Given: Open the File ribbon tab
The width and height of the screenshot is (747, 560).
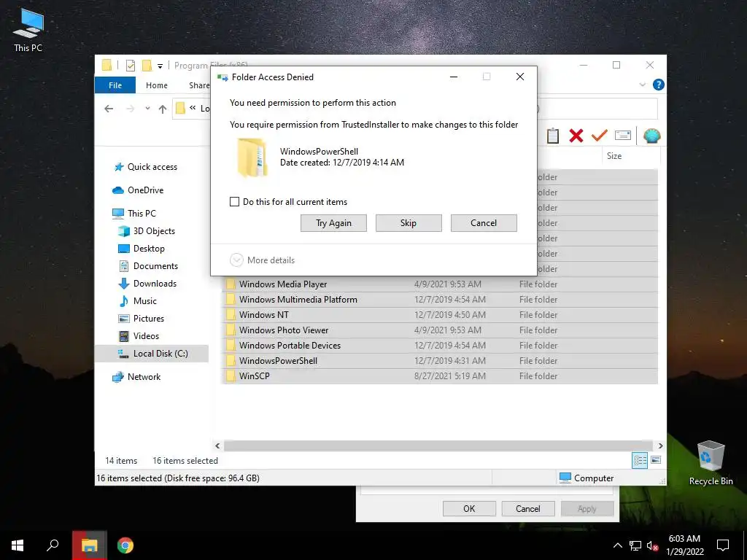Looking at the screenshot, I should point(115,85).
